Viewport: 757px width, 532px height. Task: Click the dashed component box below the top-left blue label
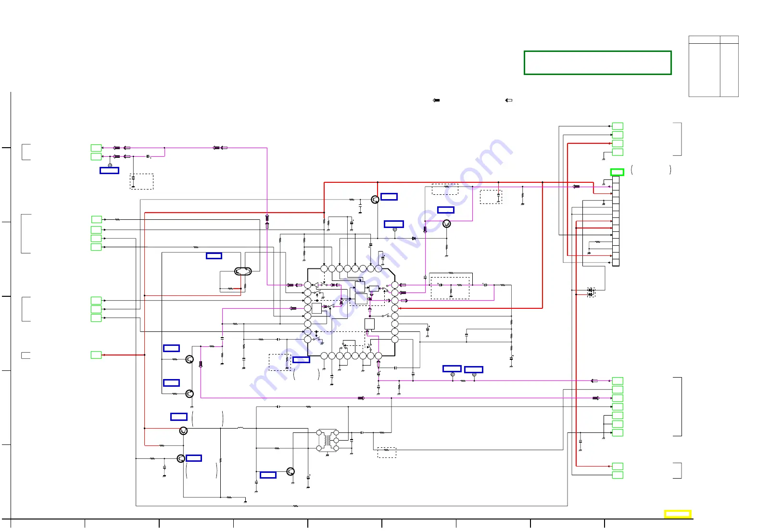point(141,181)
